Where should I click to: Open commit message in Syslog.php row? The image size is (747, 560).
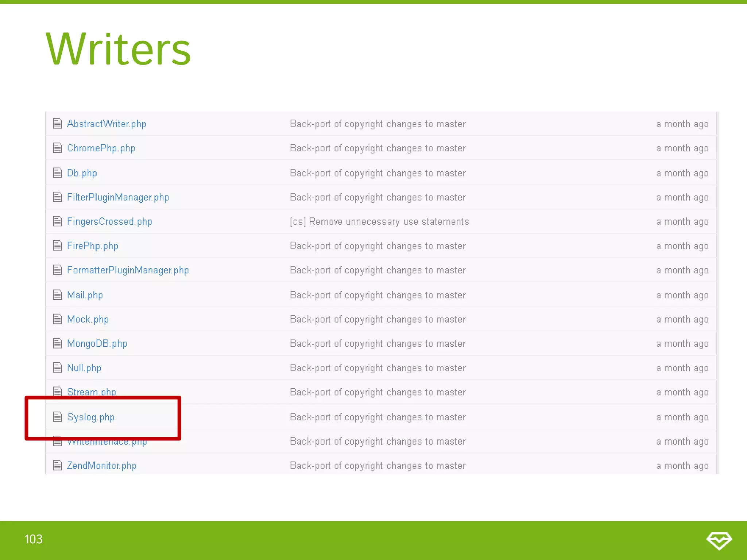[378, 417]
